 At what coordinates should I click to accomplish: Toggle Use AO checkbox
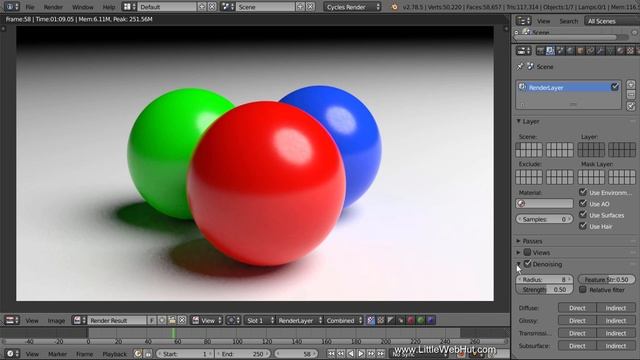point(583,203)
